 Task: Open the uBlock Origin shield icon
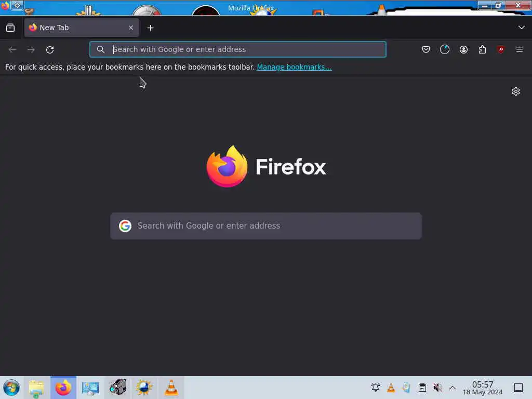[x=500, y=49]
